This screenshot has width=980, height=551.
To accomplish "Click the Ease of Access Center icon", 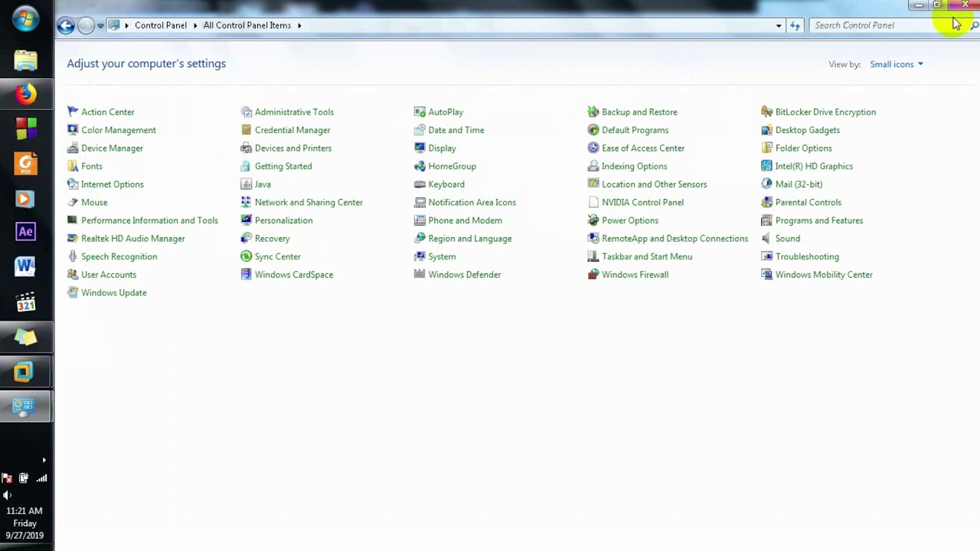I will 593,148.
